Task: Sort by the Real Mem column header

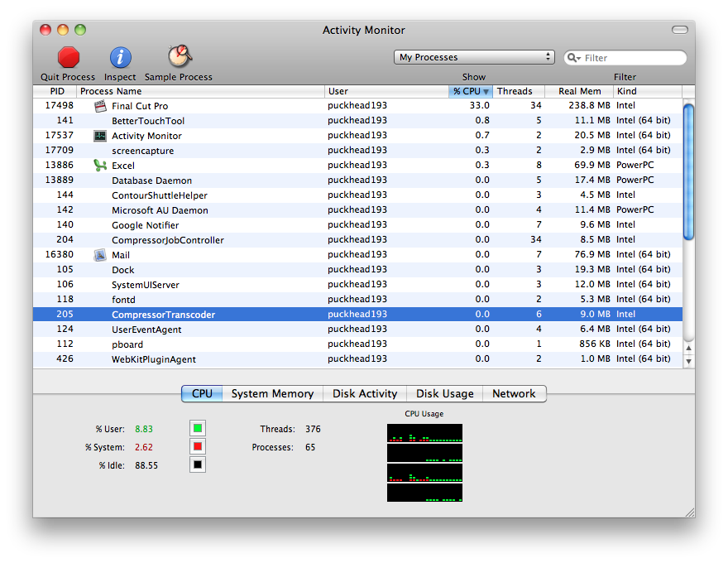Action: click(579, 91)
